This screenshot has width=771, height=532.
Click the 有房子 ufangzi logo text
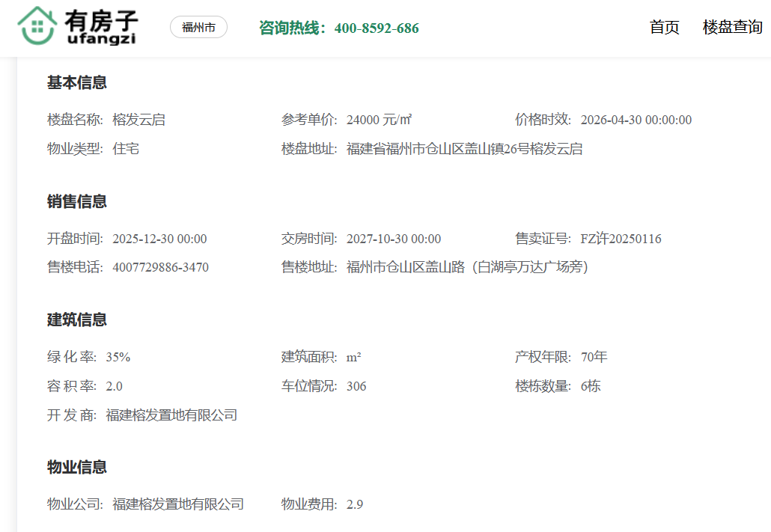[x=101, y=28]
